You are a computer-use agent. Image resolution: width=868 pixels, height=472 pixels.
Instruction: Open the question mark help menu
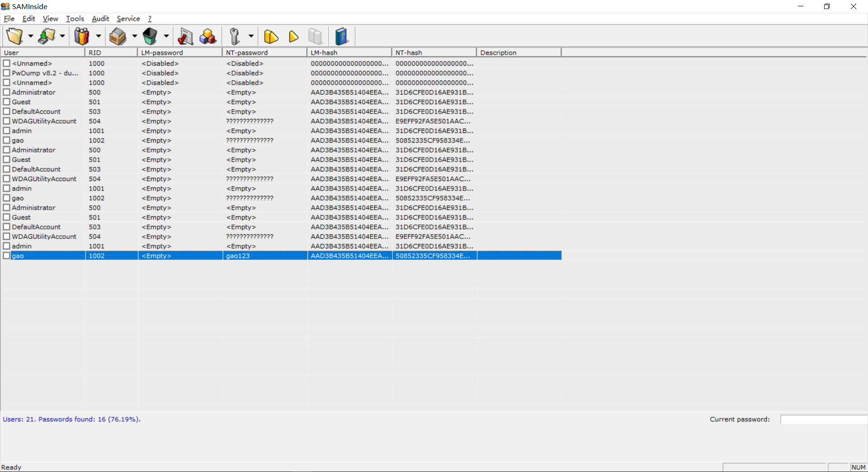point(150,19)
